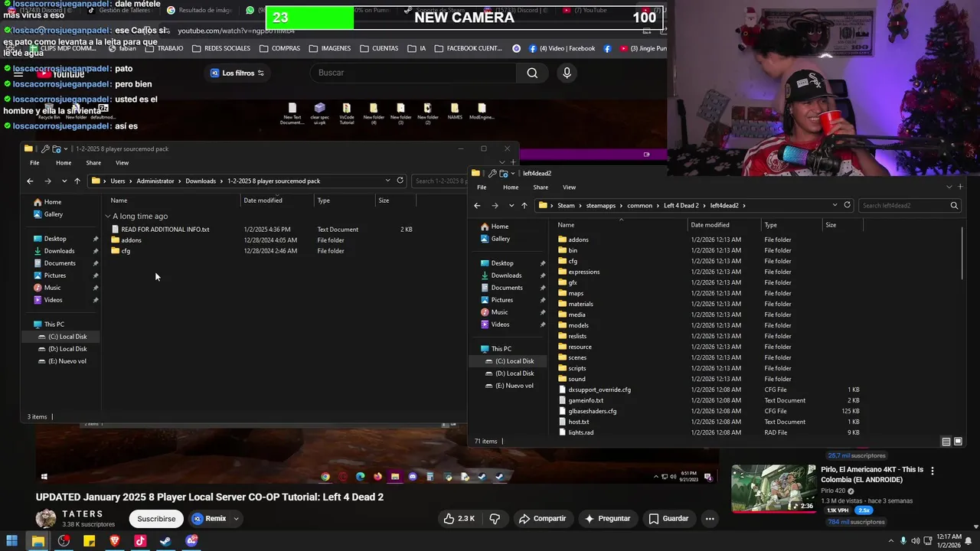Open quick access toolbar dropdown in left4dead2 title bar
The image size is (980, 551).
pos(514,174)
